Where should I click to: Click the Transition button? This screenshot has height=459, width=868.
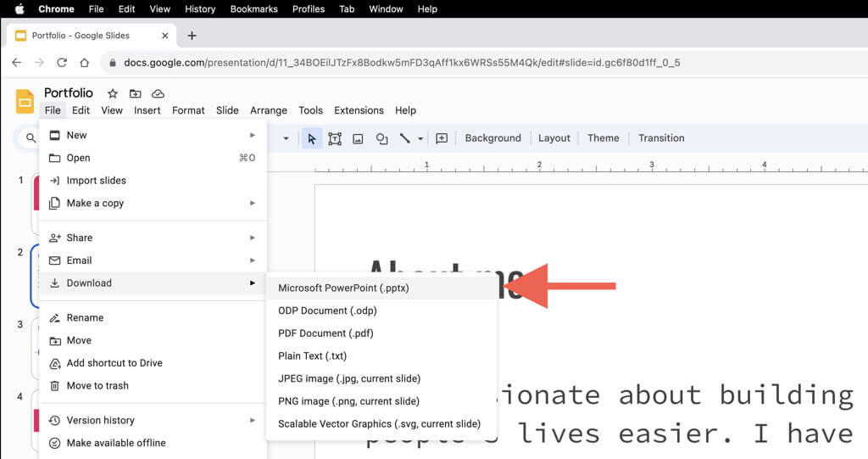point(661,138)
